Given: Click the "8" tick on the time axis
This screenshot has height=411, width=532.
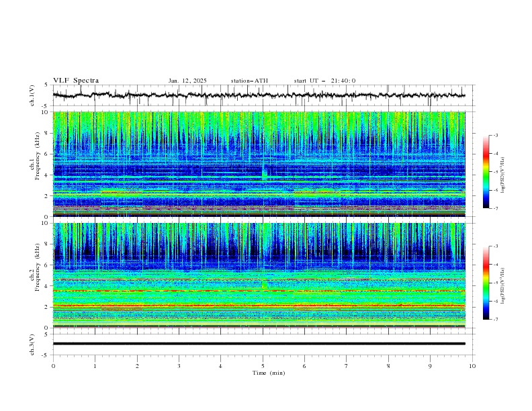Looking at the screenshot, I should click(388, 366).
